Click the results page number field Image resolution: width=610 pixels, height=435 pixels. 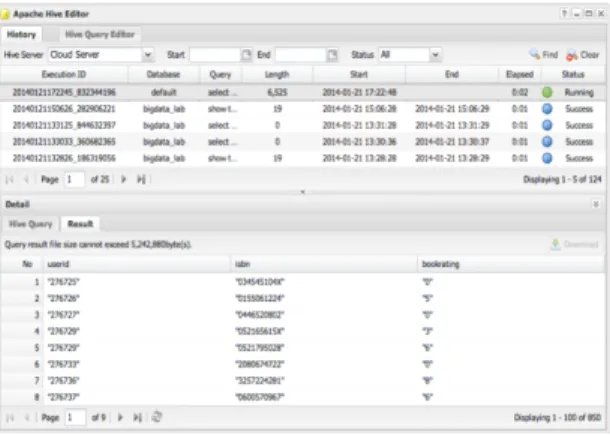(x=75, y=418)
